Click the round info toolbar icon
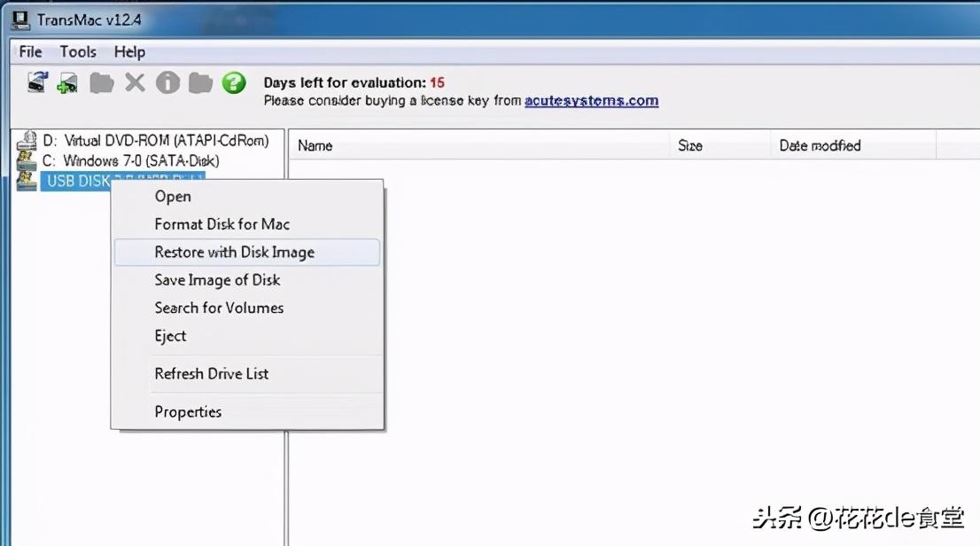The width and height of the screenshot is (980, 546). point(167,82)
